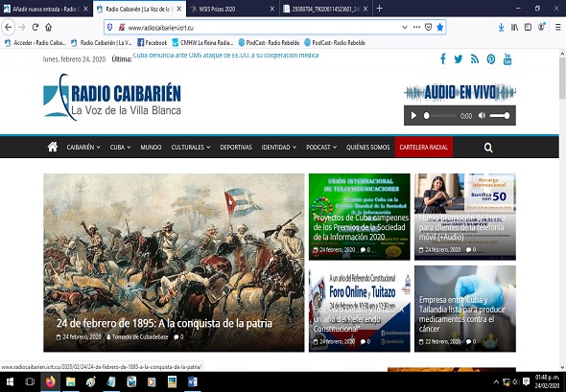Screen dimensions: 566x392
Task: Open the RSS feed icon
Action: 475,58
